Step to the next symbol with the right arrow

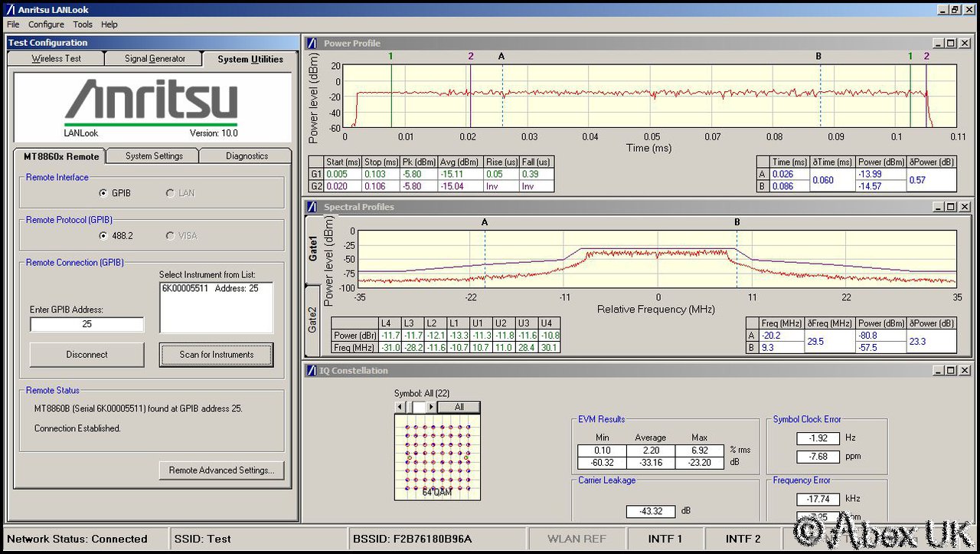432,407
